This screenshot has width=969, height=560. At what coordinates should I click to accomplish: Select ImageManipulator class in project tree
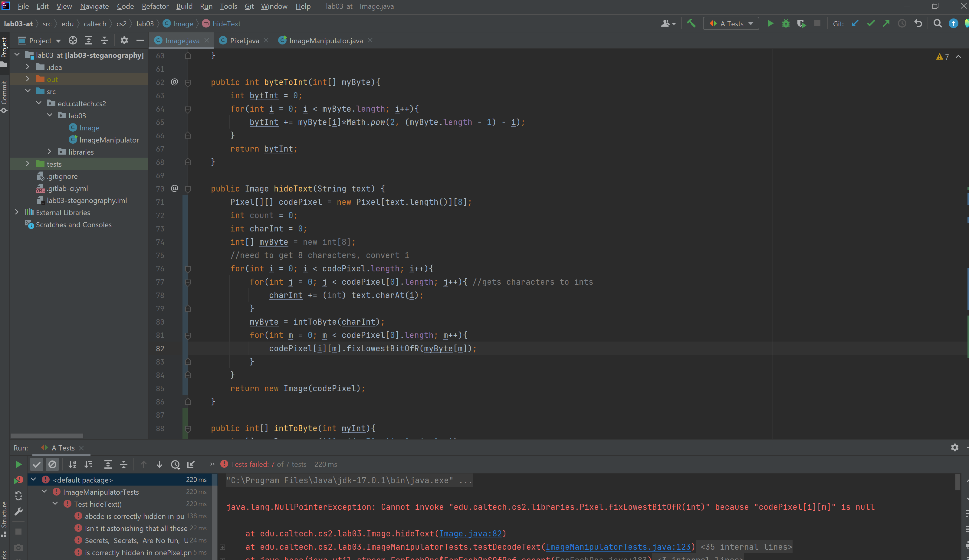coord(109,140)
